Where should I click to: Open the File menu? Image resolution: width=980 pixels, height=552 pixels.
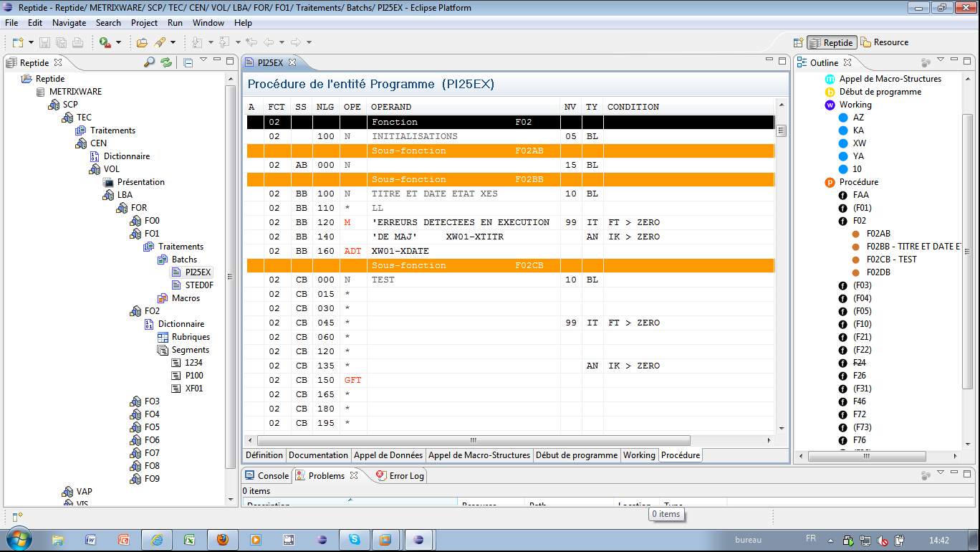(11, 23)
